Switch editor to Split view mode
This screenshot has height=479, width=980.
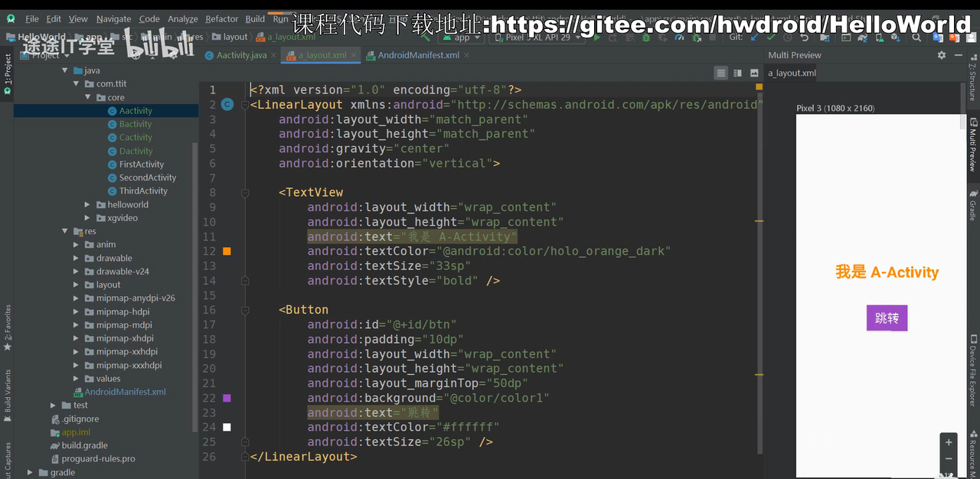737,73
